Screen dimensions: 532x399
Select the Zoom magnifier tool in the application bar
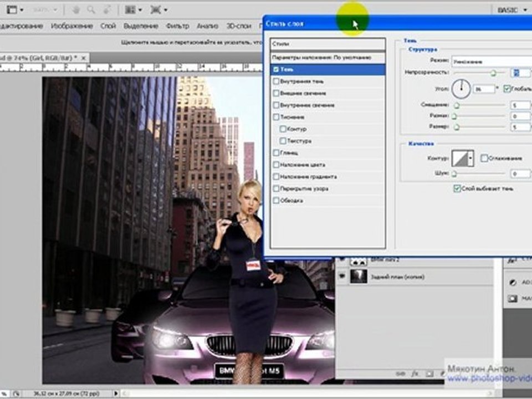91,10
